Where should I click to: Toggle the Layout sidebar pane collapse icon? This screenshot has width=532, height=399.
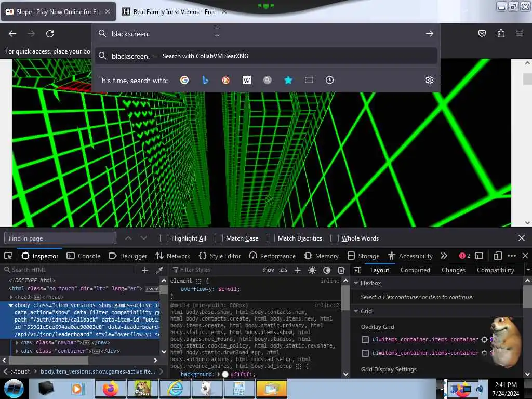357,270
